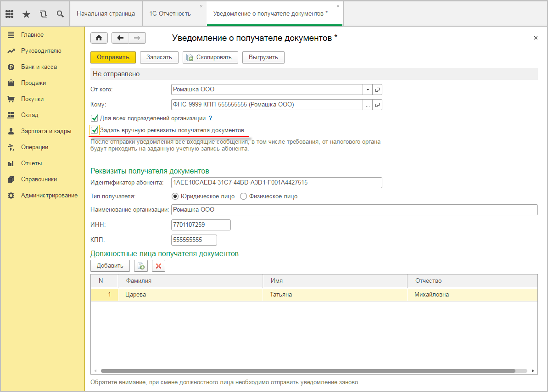This screenshot has height=392, width=548.
Task: Click the Зарплата и кадры person icon
Action: pyautogui.click(x=11, y=131)
